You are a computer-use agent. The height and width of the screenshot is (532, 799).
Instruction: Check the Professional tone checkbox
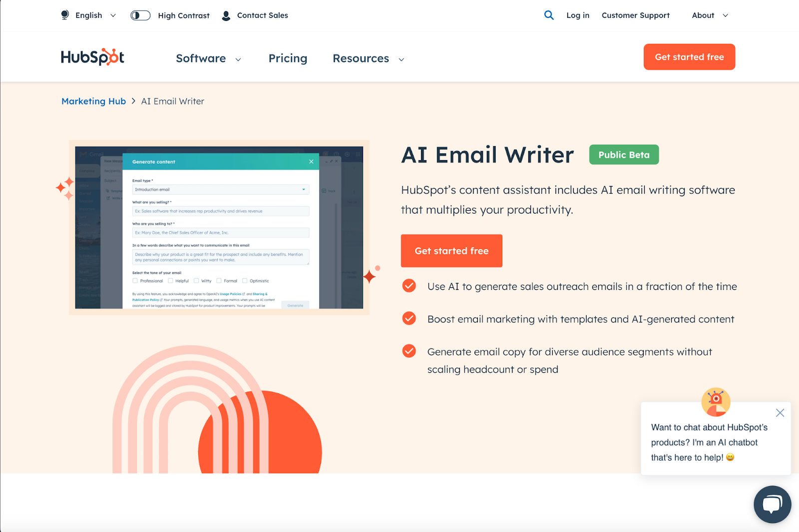coord(135,280)
